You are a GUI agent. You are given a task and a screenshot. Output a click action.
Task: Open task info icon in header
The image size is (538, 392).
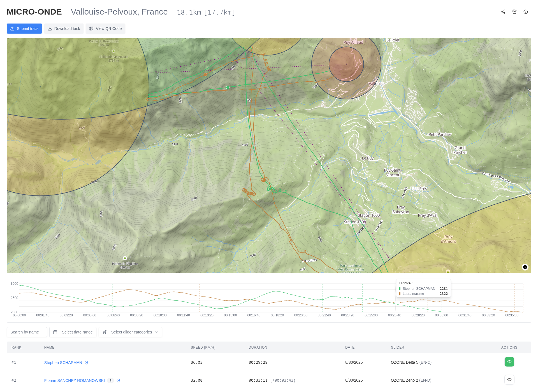[526, 12]
